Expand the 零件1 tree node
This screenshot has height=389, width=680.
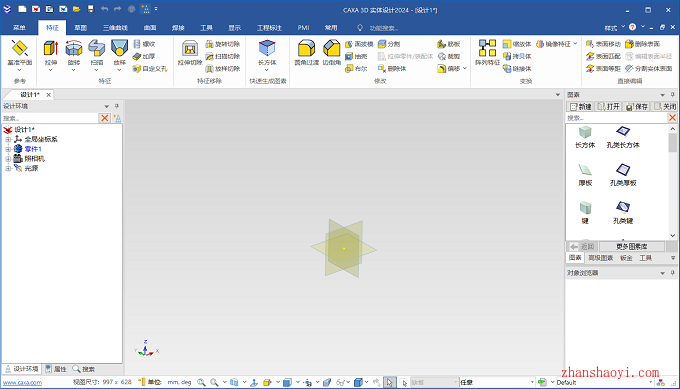[8, 149]
